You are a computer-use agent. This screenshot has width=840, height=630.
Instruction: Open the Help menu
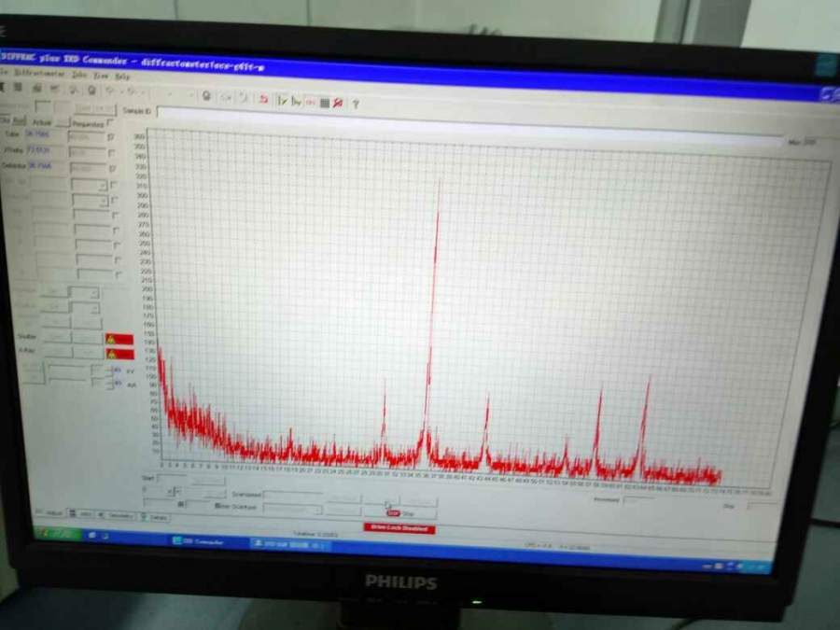(x=122, y=77)
